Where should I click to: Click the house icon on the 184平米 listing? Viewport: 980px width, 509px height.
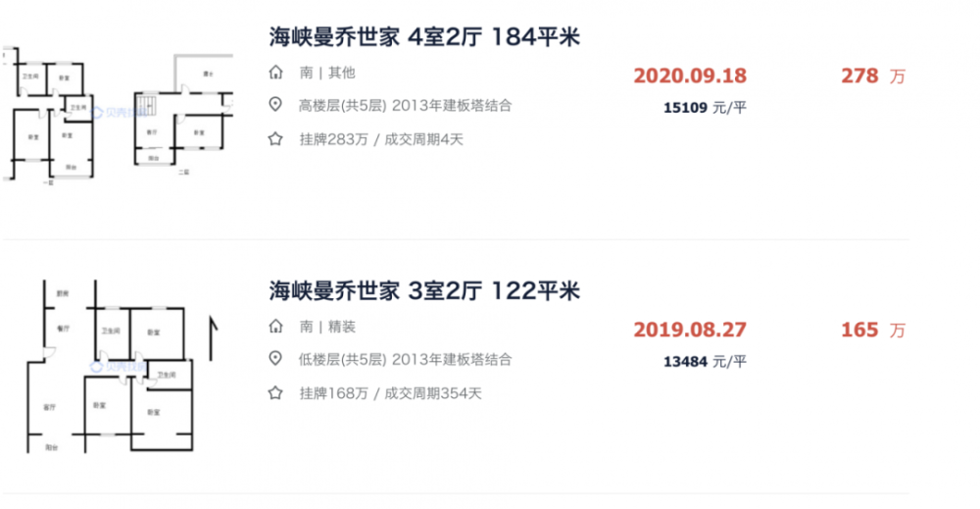point(276,74)
